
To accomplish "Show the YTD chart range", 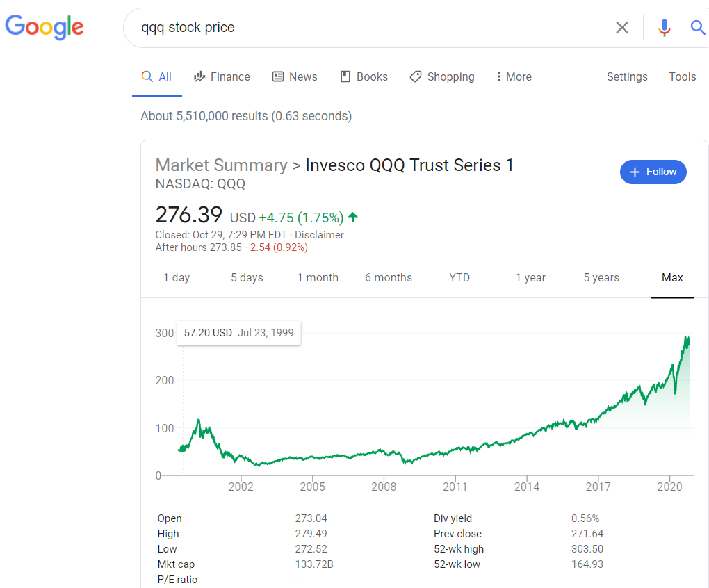I will (x=459, y=278).
